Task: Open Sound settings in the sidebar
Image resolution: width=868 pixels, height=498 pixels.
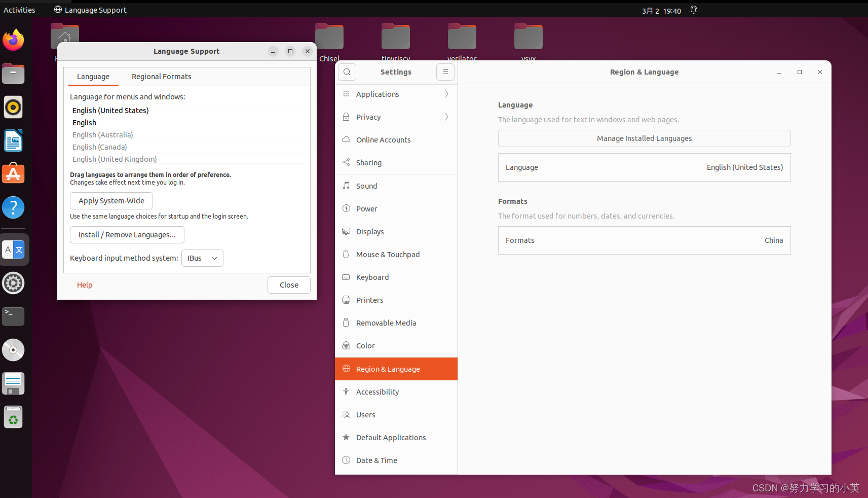Action: pos(366,186)
